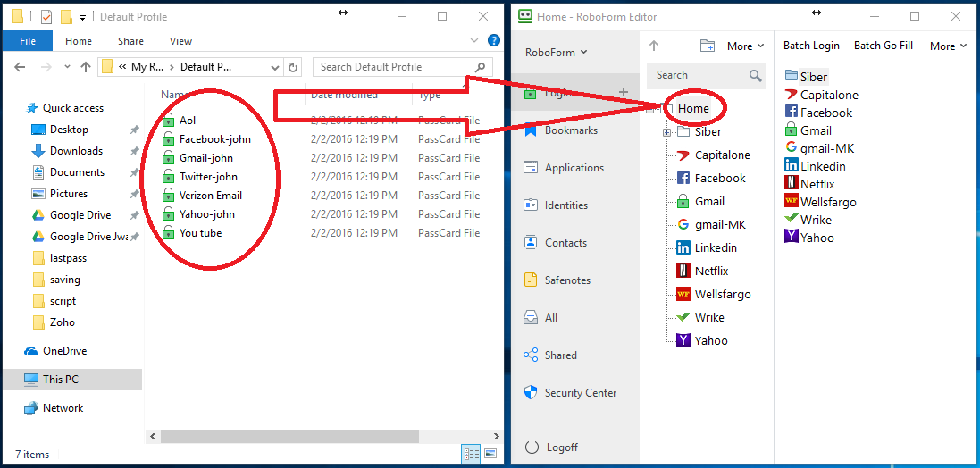Expand the Siber folder tree node
This screenshot has height=468, width=980.
(x=666, y=132)
